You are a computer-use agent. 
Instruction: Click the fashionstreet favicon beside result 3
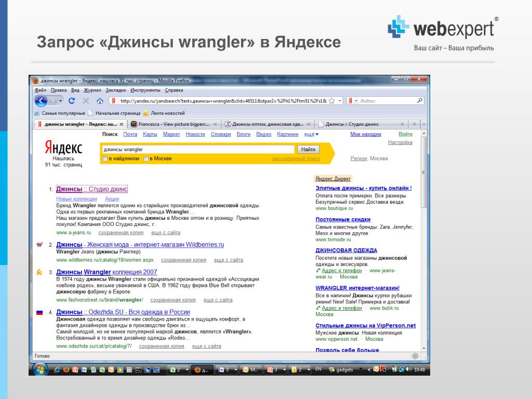[x=39, y=272]
